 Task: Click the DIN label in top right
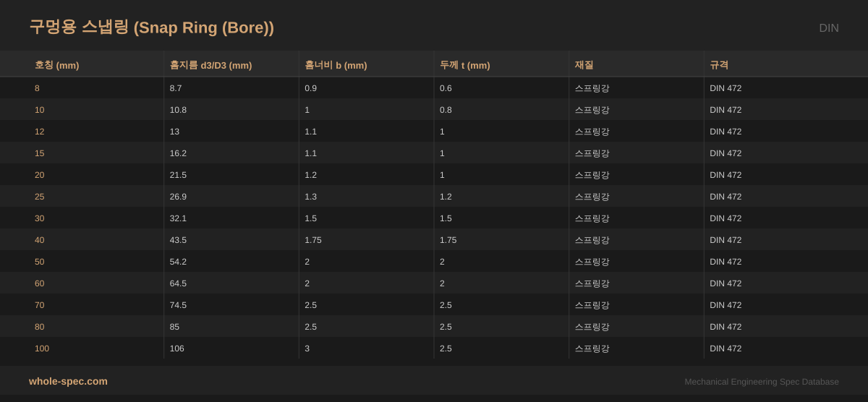(828, 28)
